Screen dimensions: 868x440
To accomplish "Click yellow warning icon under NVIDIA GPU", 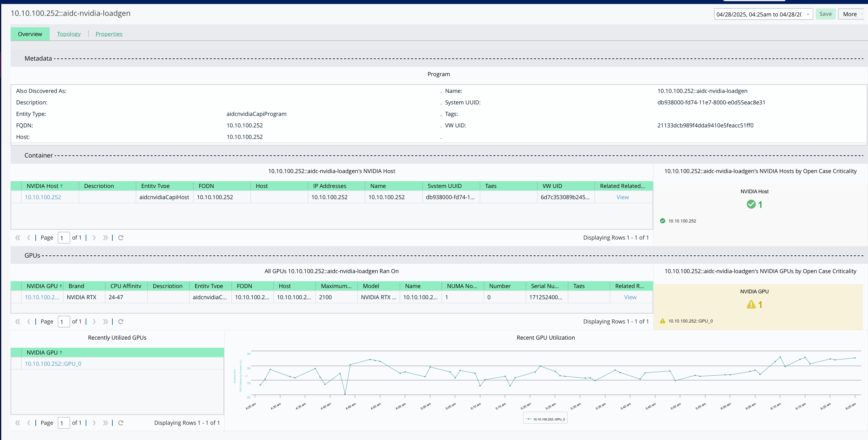I will [x=751, y=305].
